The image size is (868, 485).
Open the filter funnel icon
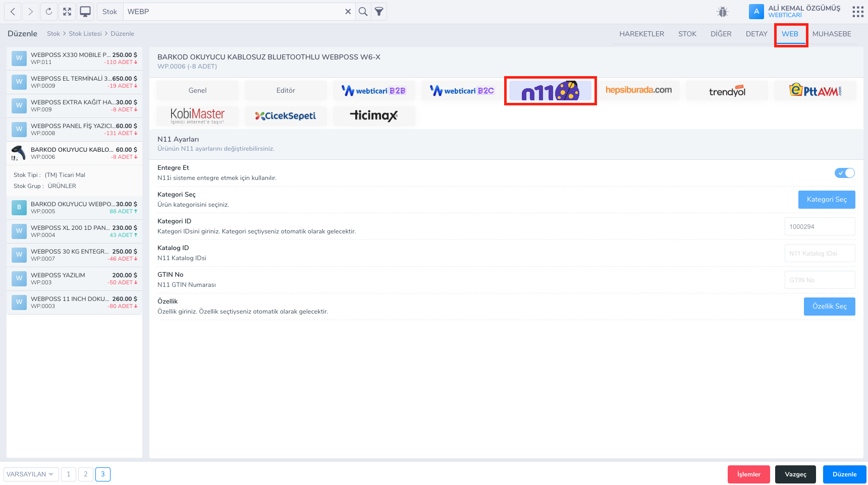tap(379, 12)
